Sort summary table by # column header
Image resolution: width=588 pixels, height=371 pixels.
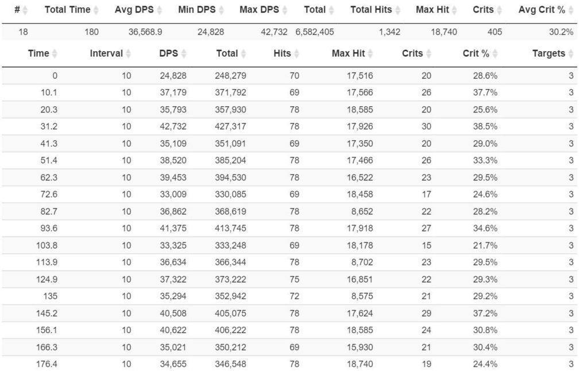pyautogui.click(x=17, y=10)
